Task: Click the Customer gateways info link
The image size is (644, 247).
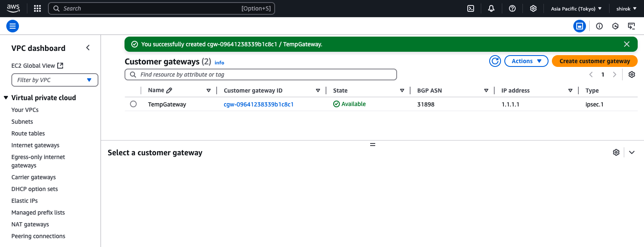Action: (219, 63)
